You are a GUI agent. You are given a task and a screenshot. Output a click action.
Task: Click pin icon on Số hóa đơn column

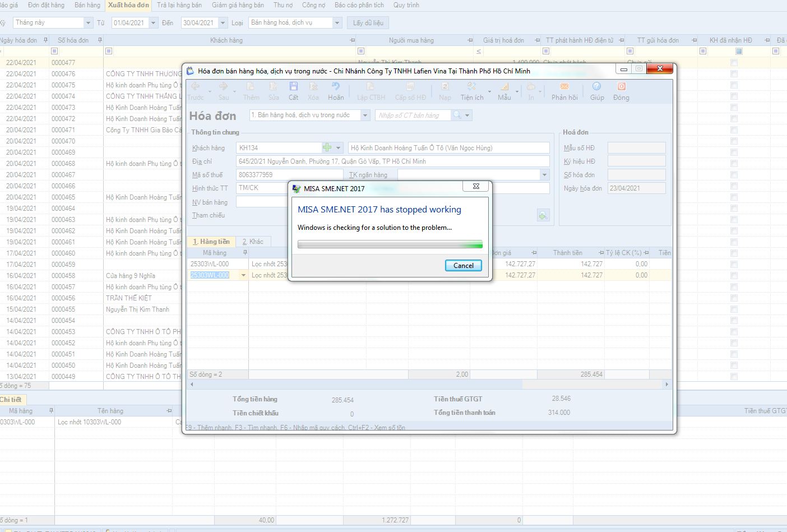pyautogui.click(x=100, y=40)
